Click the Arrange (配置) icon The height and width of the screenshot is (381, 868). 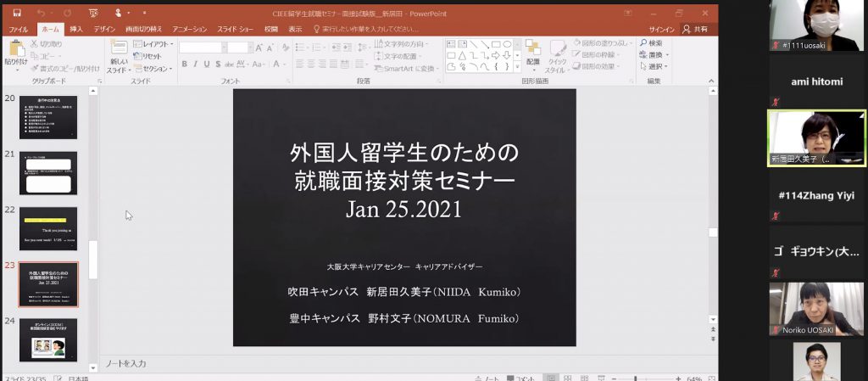pyautogui.click(x=532, y=49)
